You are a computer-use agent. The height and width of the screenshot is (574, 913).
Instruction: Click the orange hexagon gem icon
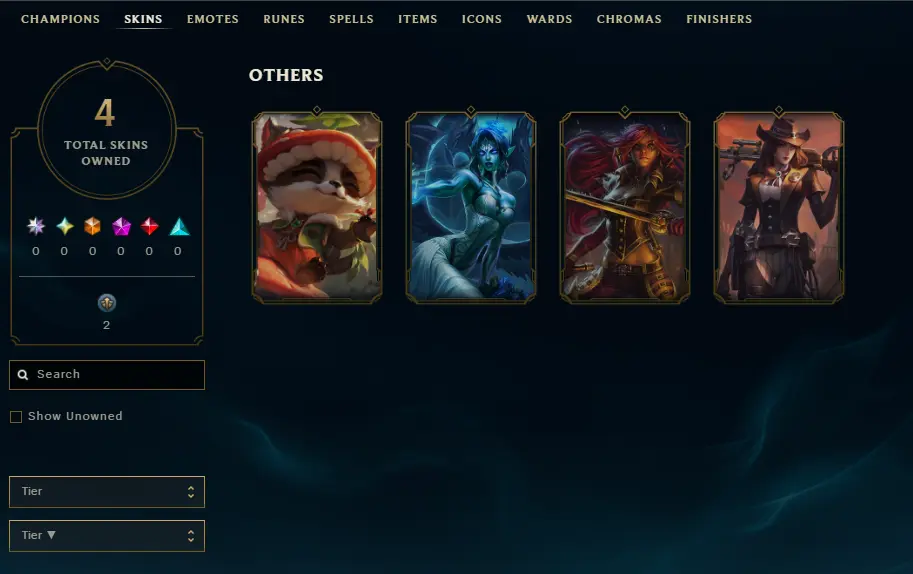pyautogui.click(x=93, y=226)
